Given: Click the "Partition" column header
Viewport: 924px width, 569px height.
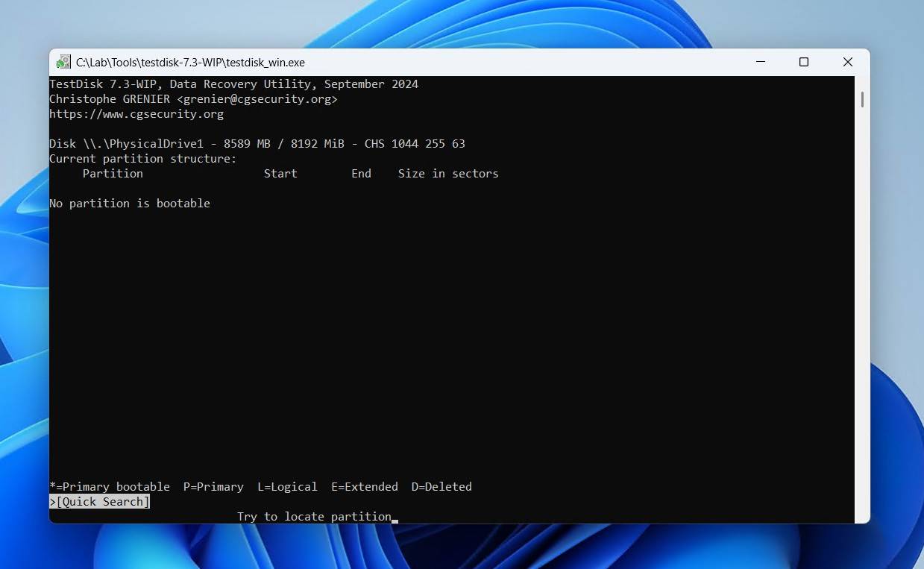Looking at the screenshot, I should coord(113,174).
